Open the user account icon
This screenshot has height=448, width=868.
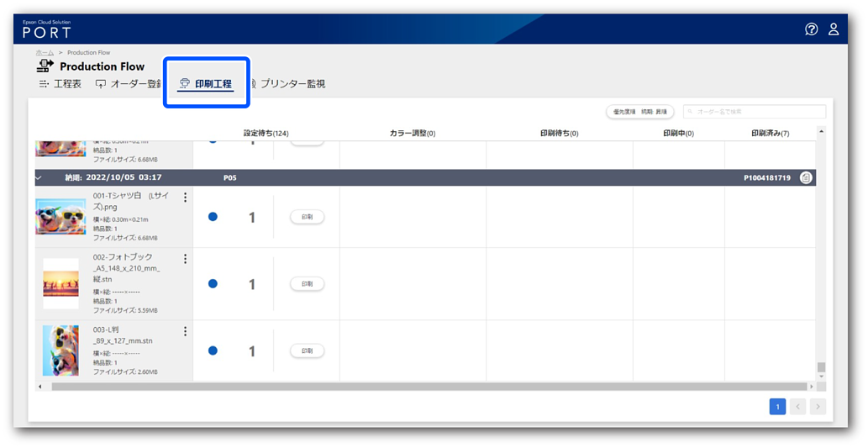coord(834,29)
